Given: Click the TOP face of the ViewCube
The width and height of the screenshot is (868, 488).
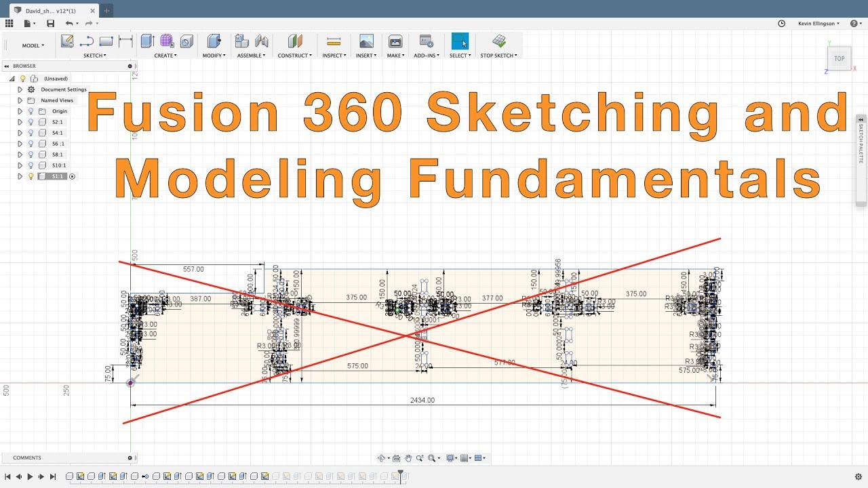Looking at the screenshot, I should click(839, 58).
